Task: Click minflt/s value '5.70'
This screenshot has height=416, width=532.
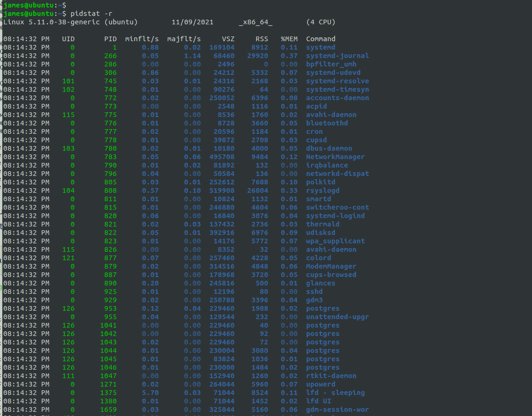Action: (x=151, y=393)
